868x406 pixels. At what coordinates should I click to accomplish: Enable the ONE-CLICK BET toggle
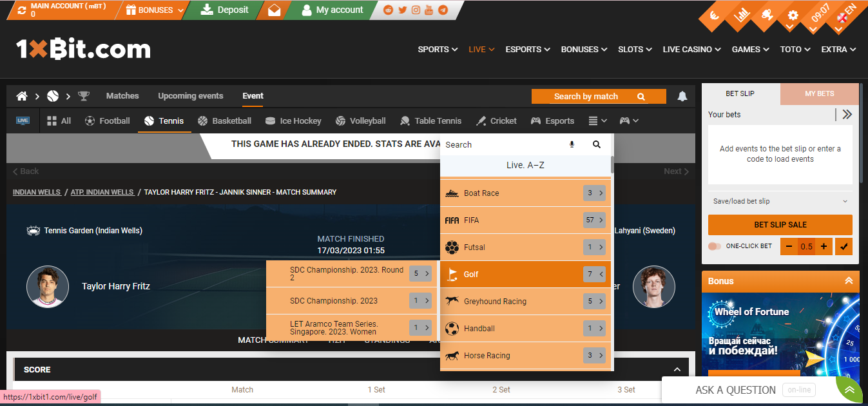click(x=715, y=246)
